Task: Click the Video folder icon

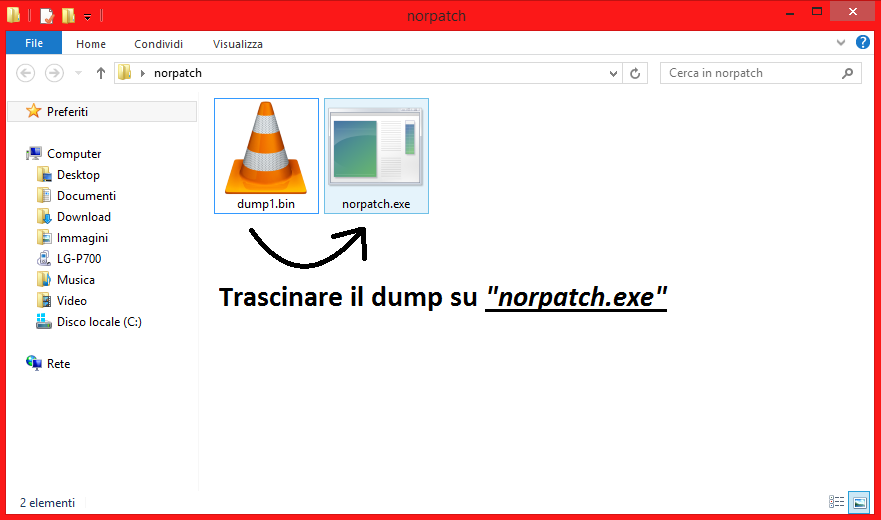Action: click(x=44, y=300)
